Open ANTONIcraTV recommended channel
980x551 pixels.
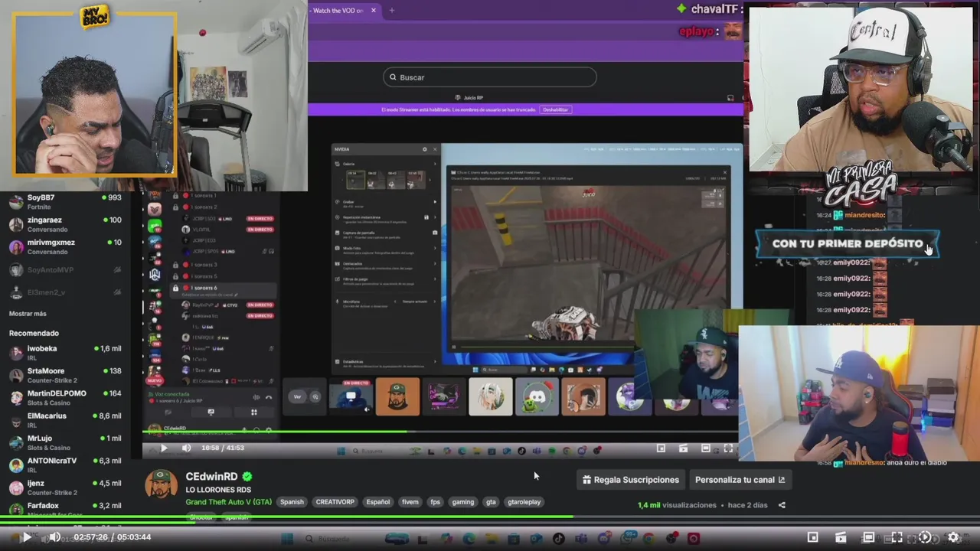65,465
